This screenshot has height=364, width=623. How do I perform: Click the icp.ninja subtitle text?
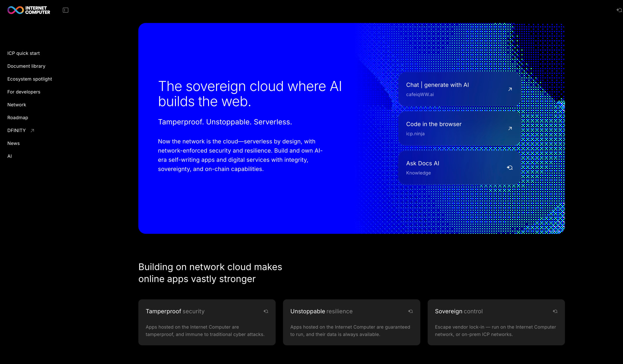[415, 134]
